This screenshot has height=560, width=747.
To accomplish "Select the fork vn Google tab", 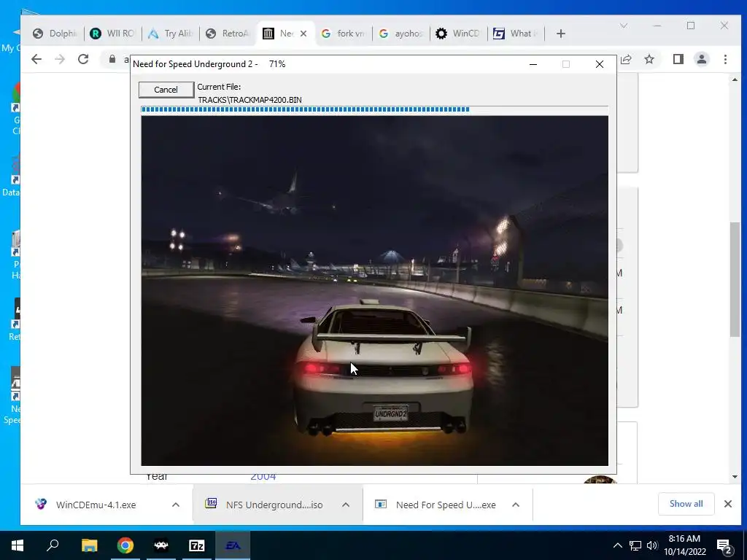I will point(343,34).
